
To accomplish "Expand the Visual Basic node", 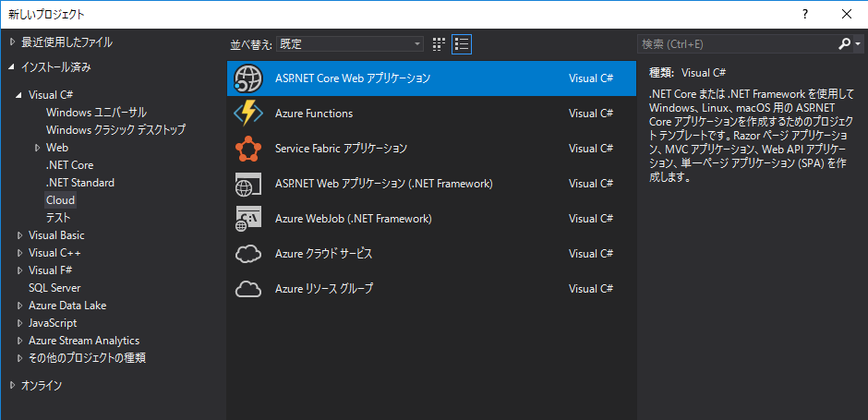I will click(x=20, y=235).
